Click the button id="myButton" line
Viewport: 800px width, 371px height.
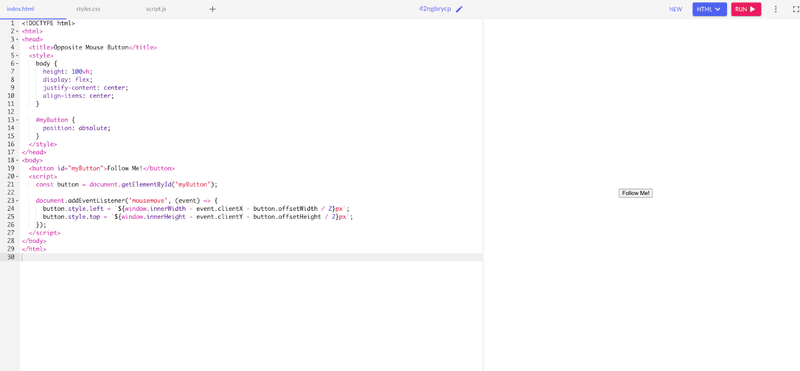point(102,168)
